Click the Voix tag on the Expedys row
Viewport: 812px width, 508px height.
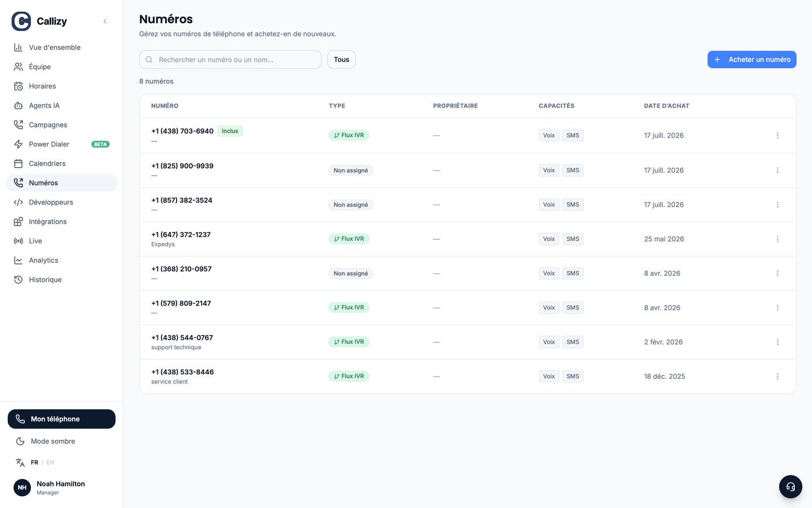(x=549, y=239)
